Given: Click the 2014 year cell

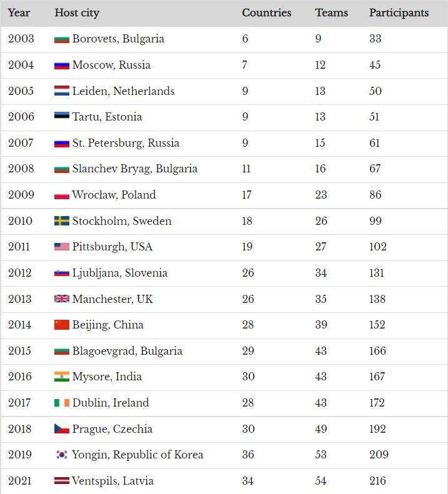Looking at the screenshot, I should click(x=19, y=325).
